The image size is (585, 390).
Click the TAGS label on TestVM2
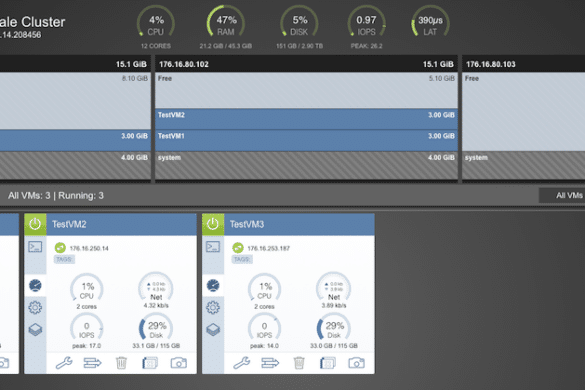(64, 259)
